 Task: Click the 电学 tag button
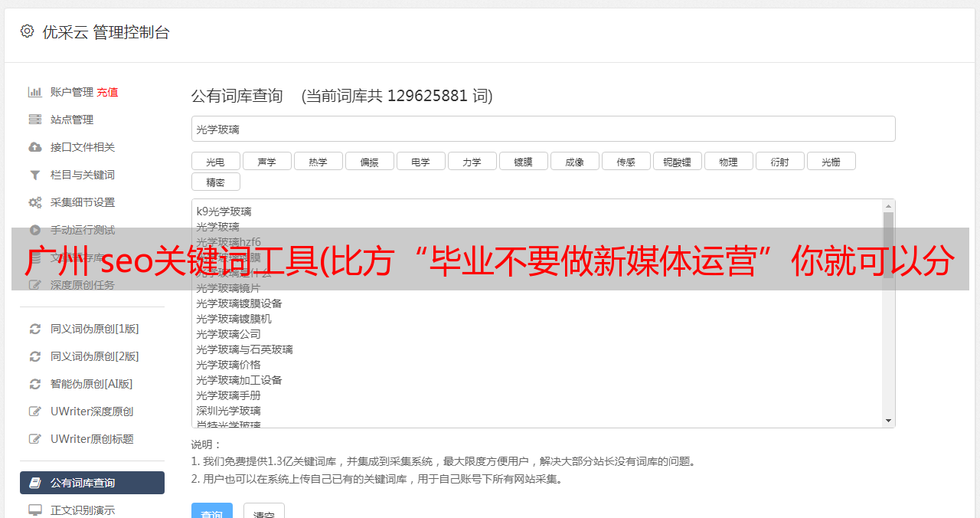coord(420,161)
